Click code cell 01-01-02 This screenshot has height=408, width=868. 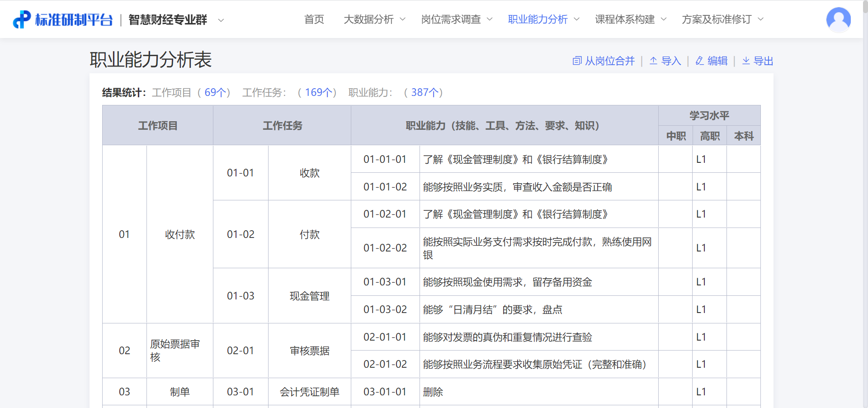pyautogui.click(x=385, y=187)
